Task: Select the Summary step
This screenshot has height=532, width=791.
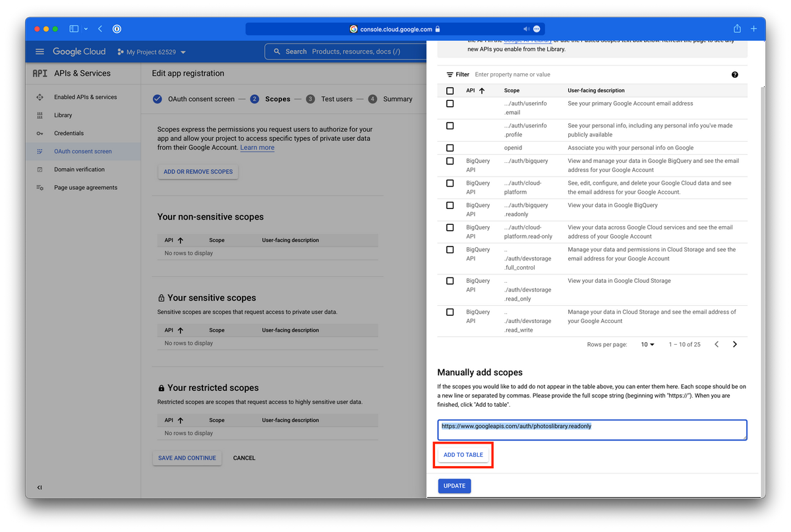Action: coord(390,99)
